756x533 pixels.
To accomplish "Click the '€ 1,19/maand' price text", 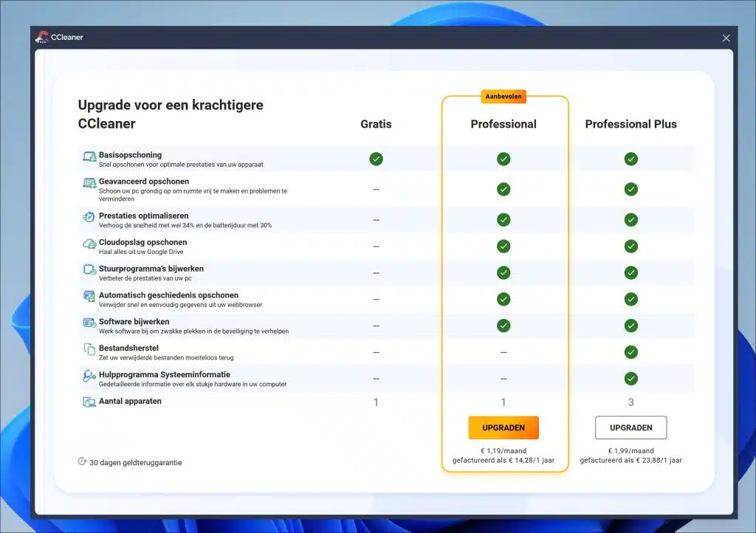I will coord(504,451).
